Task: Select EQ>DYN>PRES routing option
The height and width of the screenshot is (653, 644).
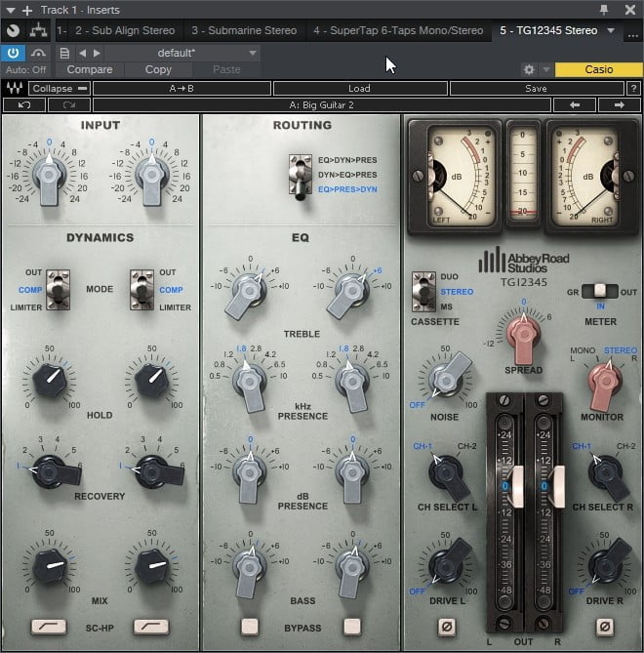Action: tap(347, 160)
